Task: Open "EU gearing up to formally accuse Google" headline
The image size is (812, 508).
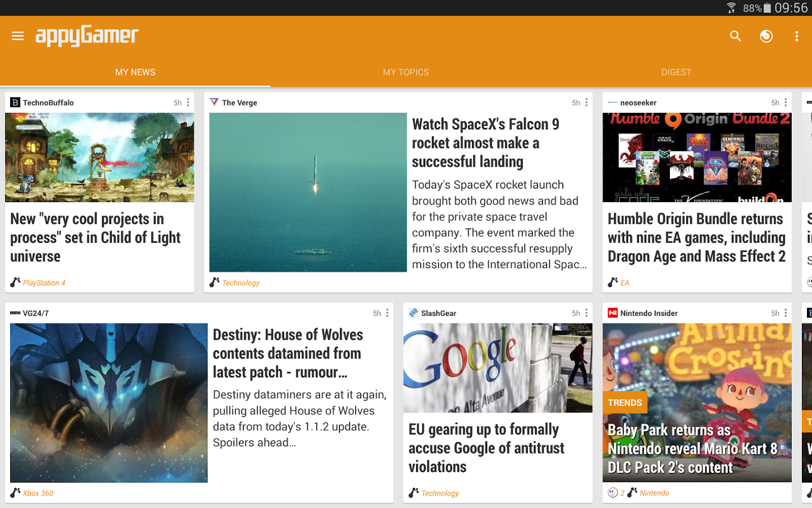Action: coord(486,448)
